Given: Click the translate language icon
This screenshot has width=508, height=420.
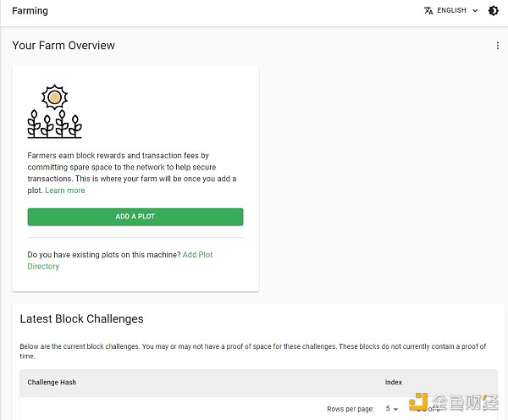Looking at the screenshot, I should tap(428, 11).
